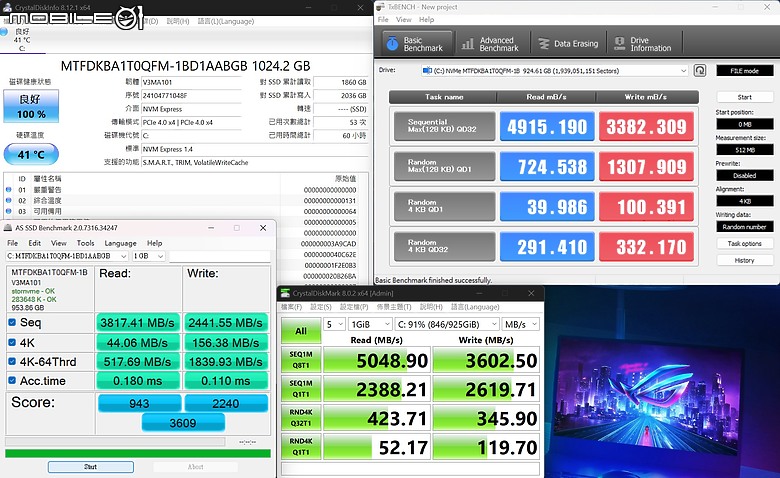This screenshot has width=780, height=478.
Task: Click TxBENCH Writing data Random number field
Action: [745, 227]
